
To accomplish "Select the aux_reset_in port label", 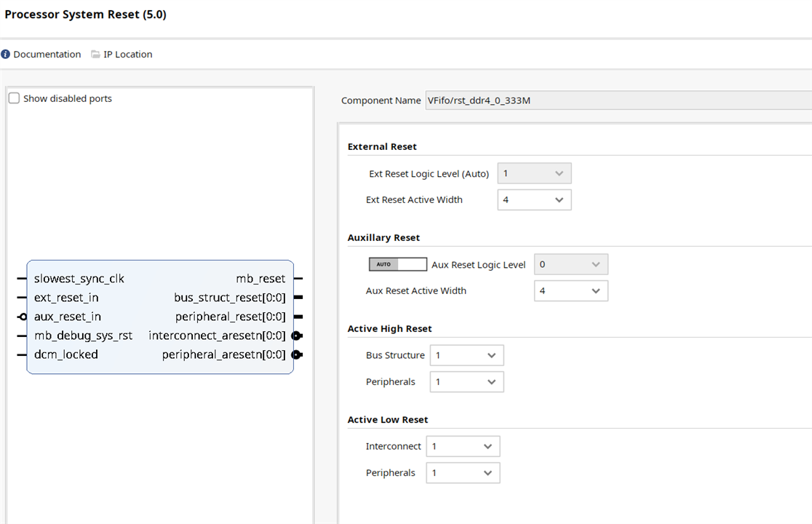I will (68, 317).
